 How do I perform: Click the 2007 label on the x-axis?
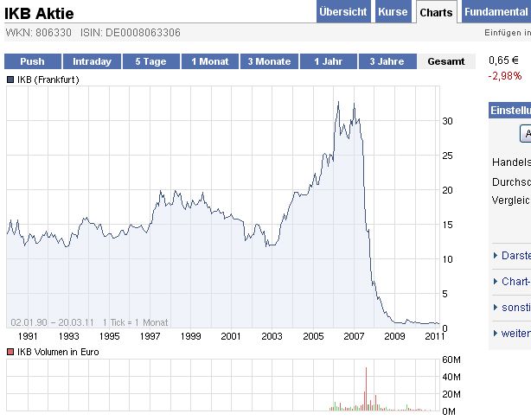[x=354, y=336]
